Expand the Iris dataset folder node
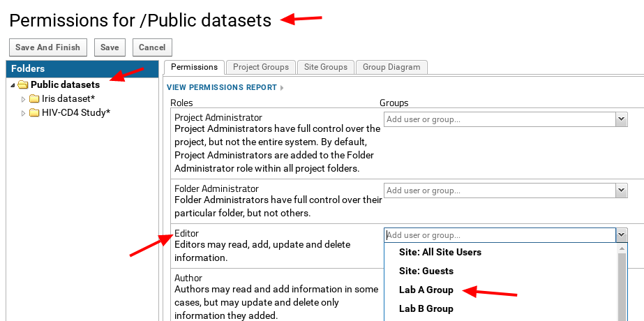 pyautogui.click(x=24, y=99)
